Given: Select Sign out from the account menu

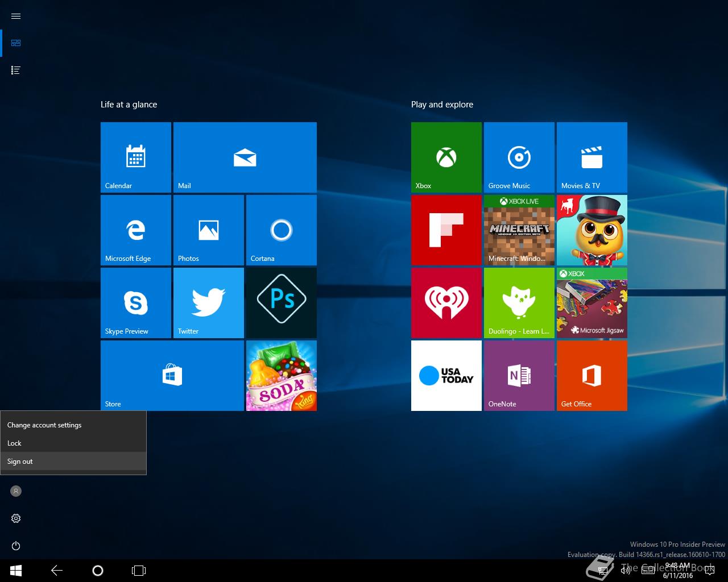Looking at the screenshot, I should pos(73,462).
